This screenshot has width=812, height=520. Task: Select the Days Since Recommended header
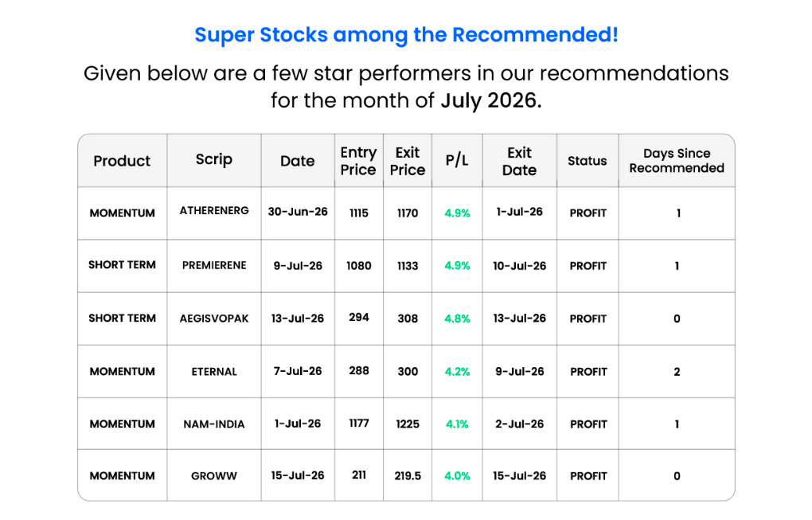coord(677,161)
